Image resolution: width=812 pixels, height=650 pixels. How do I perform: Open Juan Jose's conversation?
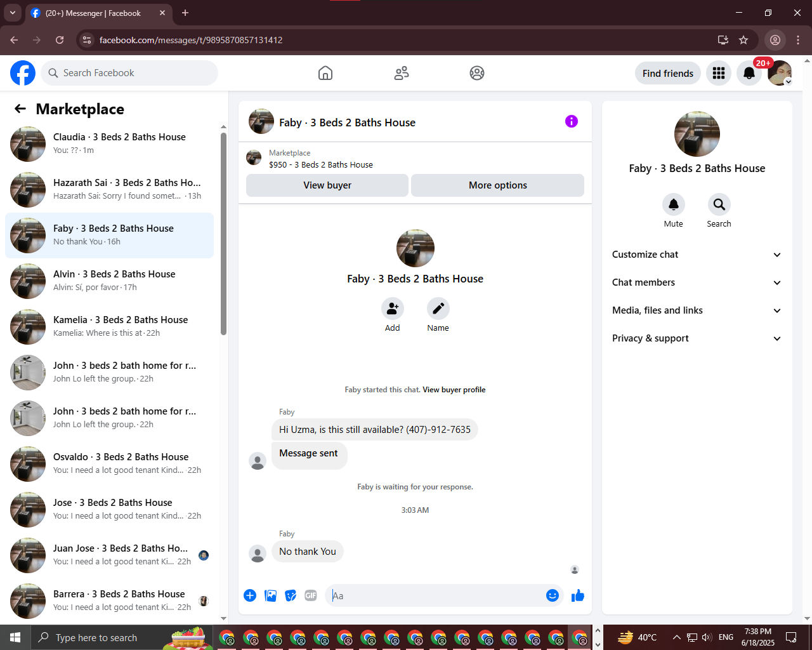tap(110, 555)
